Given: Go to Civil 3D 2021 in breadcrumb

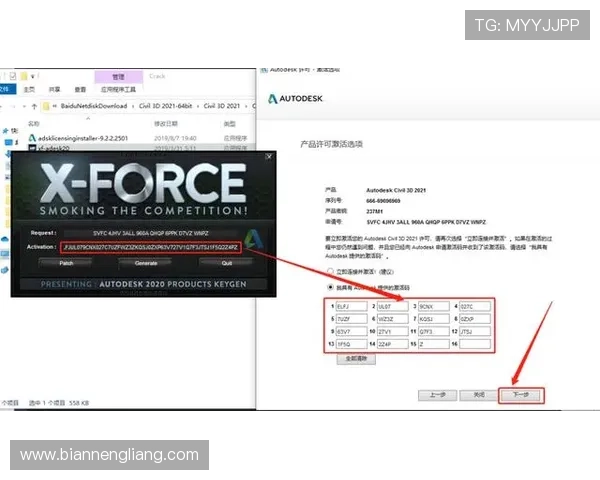Looking at the screenshot, I should coord(222,106).
